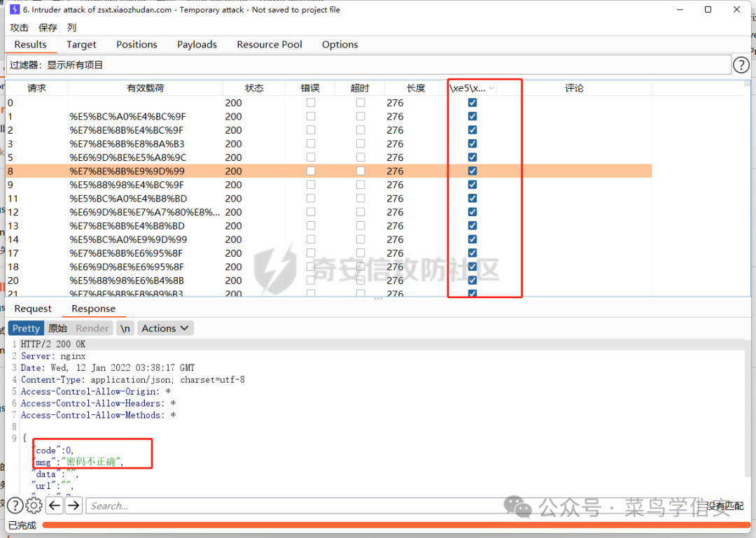Toggle match checkbox in request 8 row
The width and height of the screenshot is (756, 538).
tap(472, 171)
